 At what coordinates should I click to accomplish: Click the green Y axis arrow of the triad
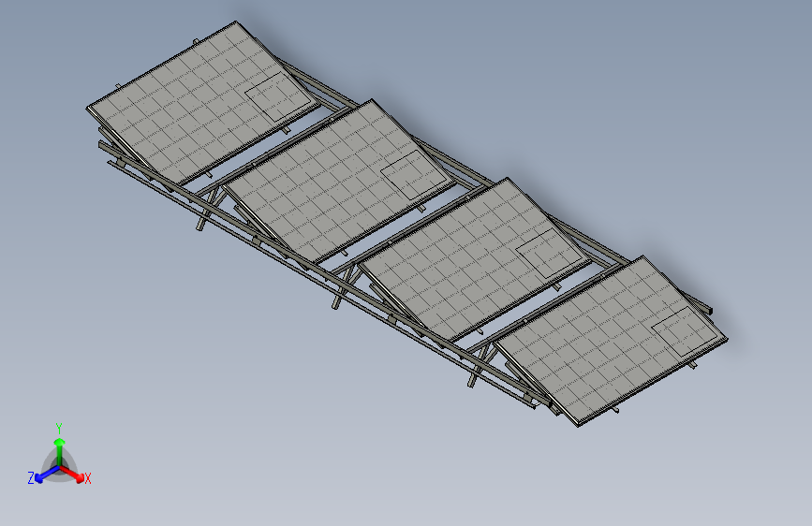[60, 452]
